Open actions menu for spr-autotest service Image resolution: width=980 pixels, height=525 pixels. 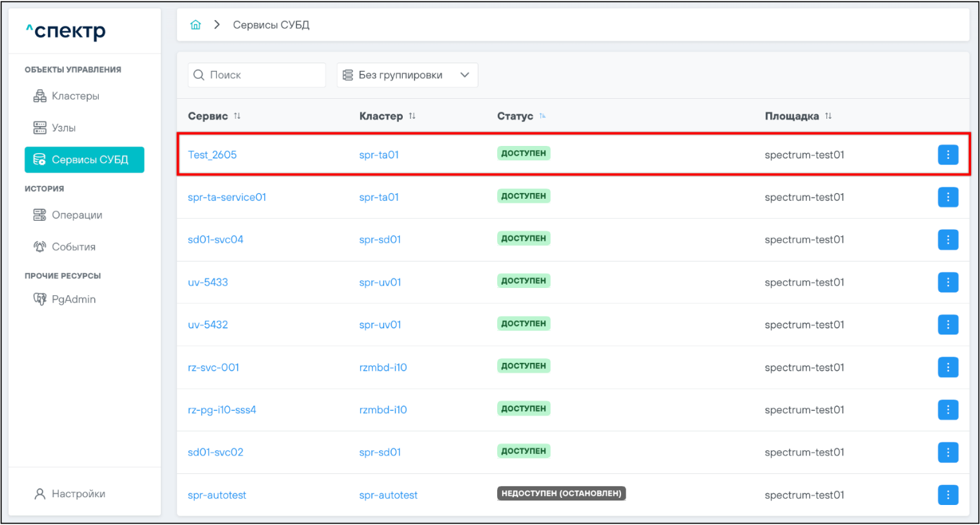point(947,495)
